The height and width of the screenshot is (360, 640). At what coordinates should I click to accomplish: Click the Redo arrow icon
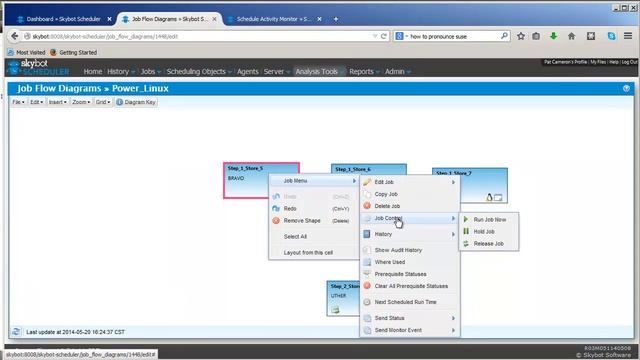276,209
